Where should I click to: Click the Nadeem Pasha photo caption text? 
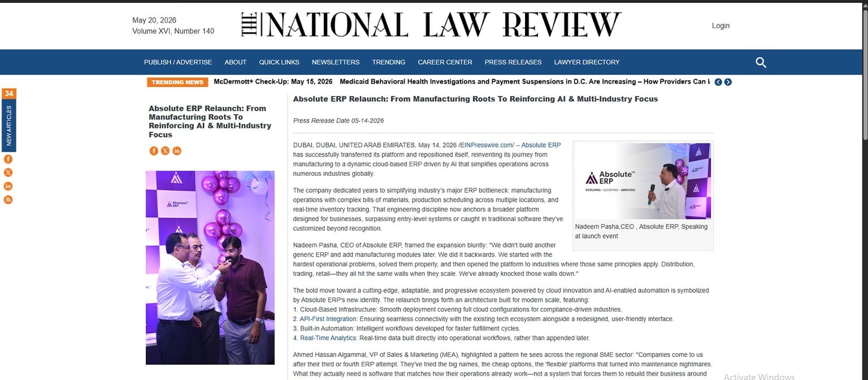click(x=641, y=231)
